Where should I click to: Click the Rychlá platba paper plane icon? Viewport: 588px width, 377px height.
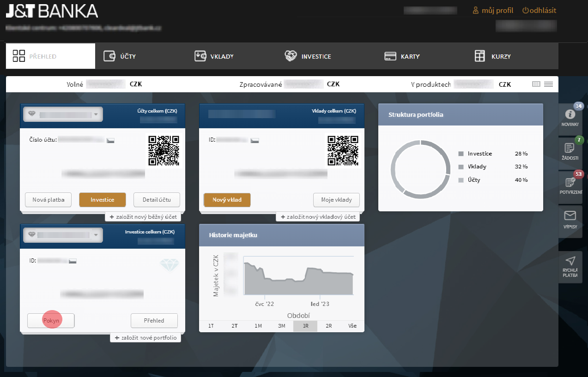(x=570, y=261)
